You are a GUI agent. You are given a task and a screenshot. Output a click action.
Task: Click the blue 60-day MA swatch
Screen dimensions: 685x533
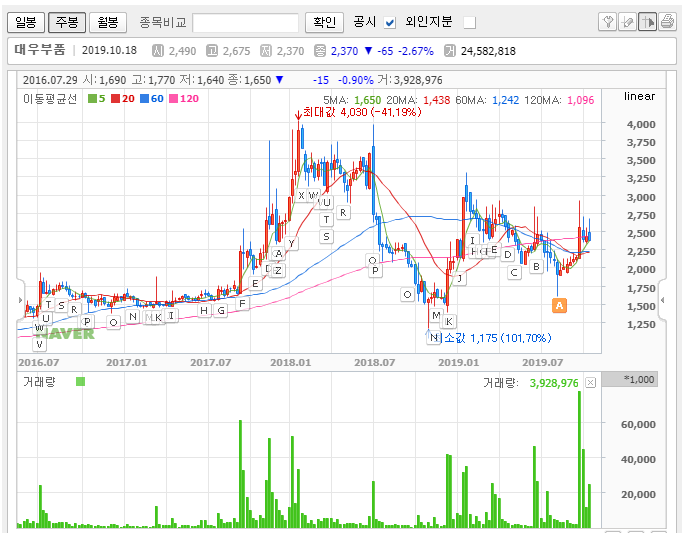coord(144,99)
